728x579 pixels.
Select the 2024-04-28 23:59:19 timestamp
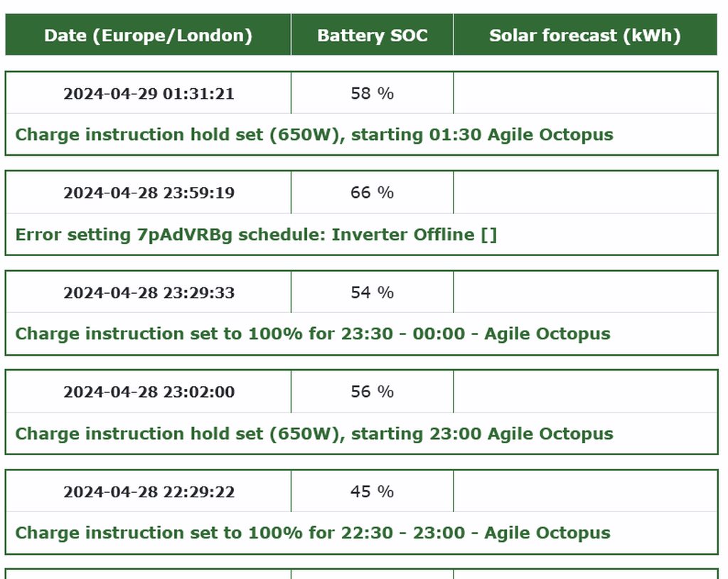tap(149, 193)
